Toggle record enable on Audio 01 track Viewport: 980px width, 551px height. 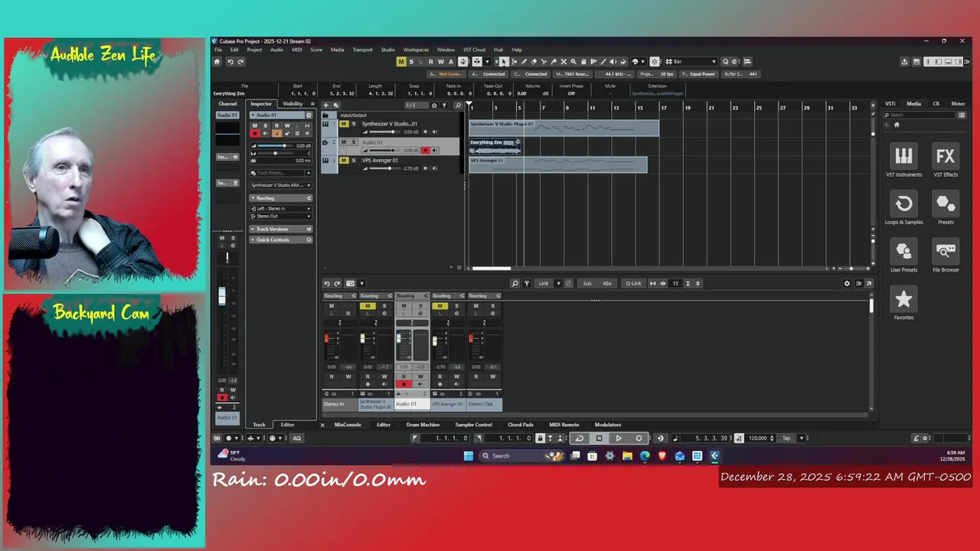pyautogui.click(x=426, y=151)
